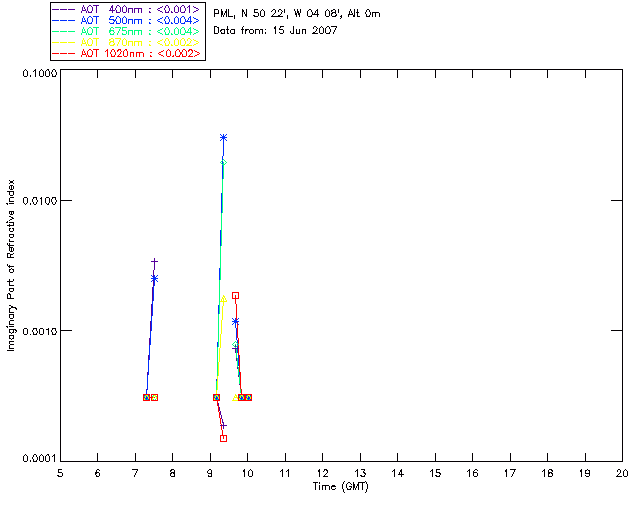
Task: Click the lowest red square data point
Action: (x=223, y=438)
